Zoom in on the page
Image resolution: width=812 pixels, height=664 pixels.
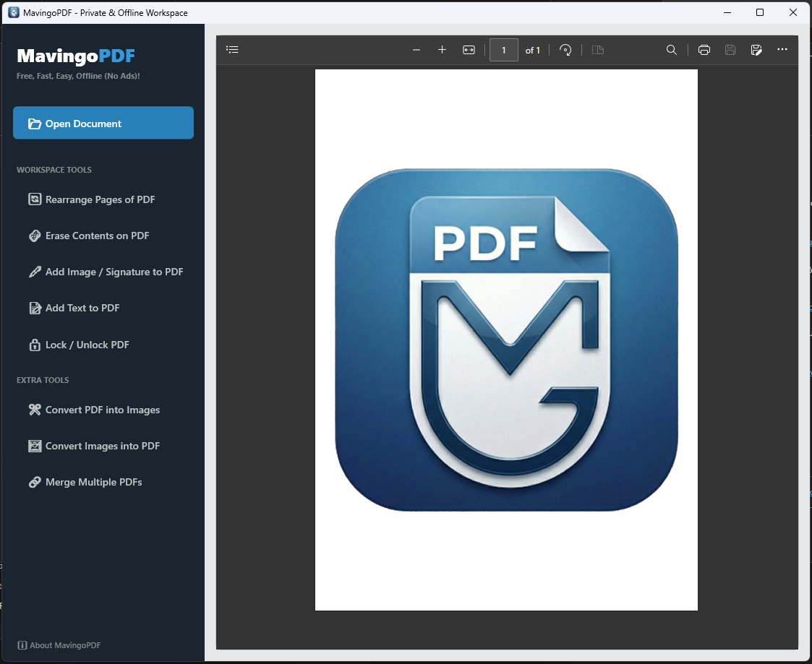click(442, 49)
